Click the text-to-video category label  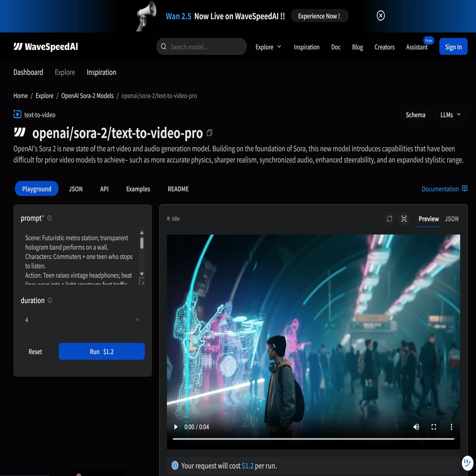(x=40, y=115)
